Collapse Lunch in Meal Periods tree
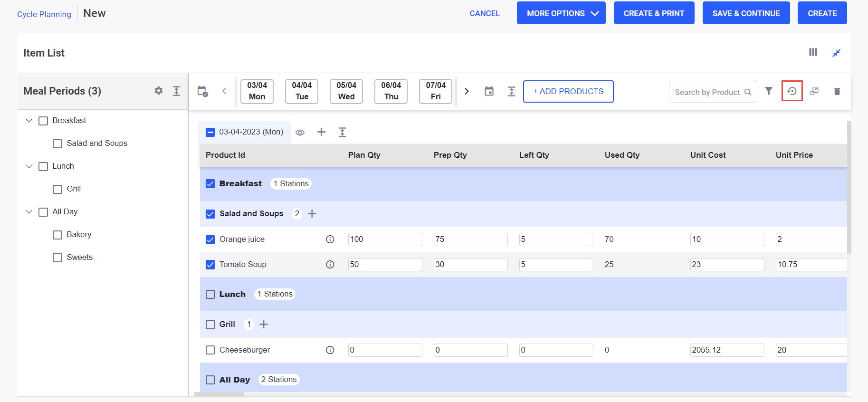Screen dimensions: 868x402 coord(29,166)
